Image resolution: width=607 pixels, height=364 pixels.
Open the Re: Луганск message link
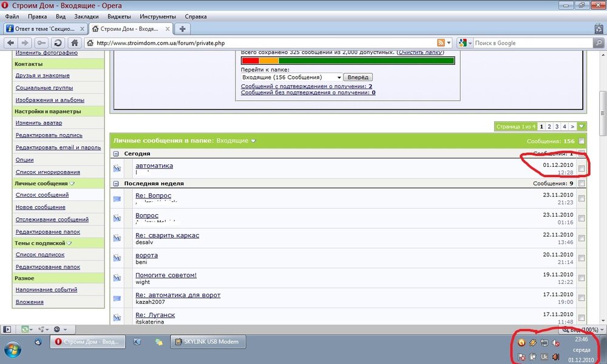(x=155, y=315)
